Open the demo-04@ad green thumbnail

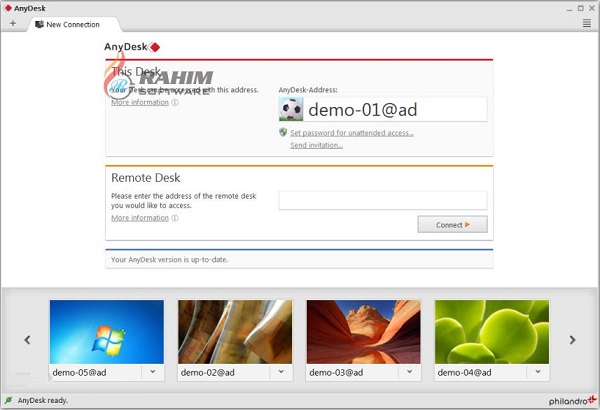[492, 332]
